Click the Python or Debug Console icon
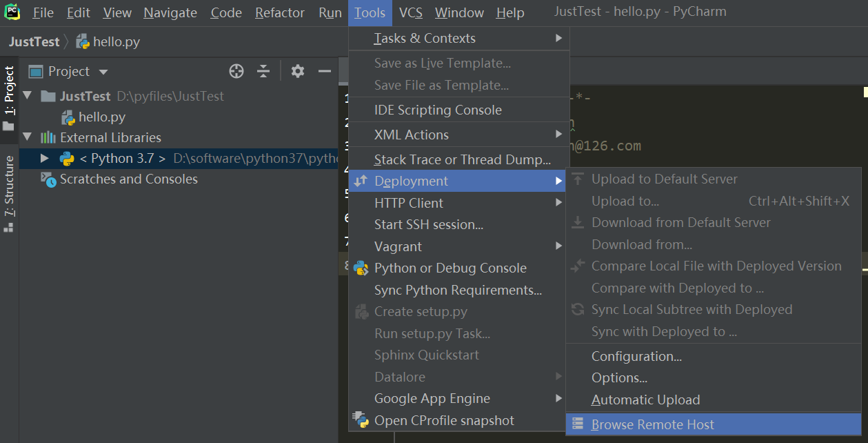Image resolution: width=868 pixels, height=443 pixels. [x=361, y=268]
